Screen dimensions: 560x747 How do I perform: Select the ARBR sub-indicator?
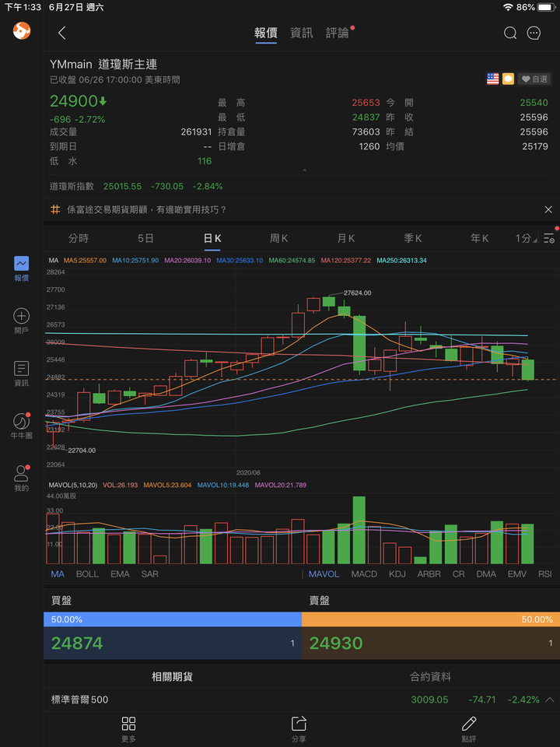pos(429,574)
